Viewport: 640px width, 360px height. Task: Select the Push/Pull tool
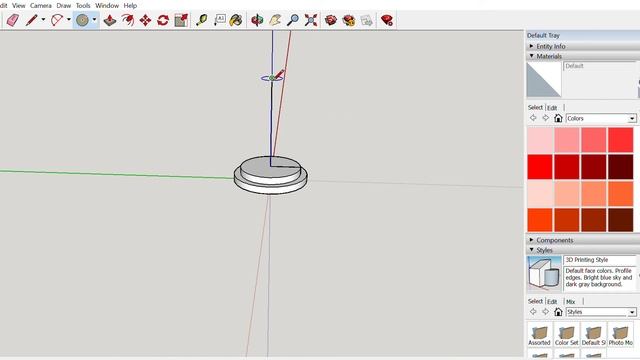coord(109,20)
